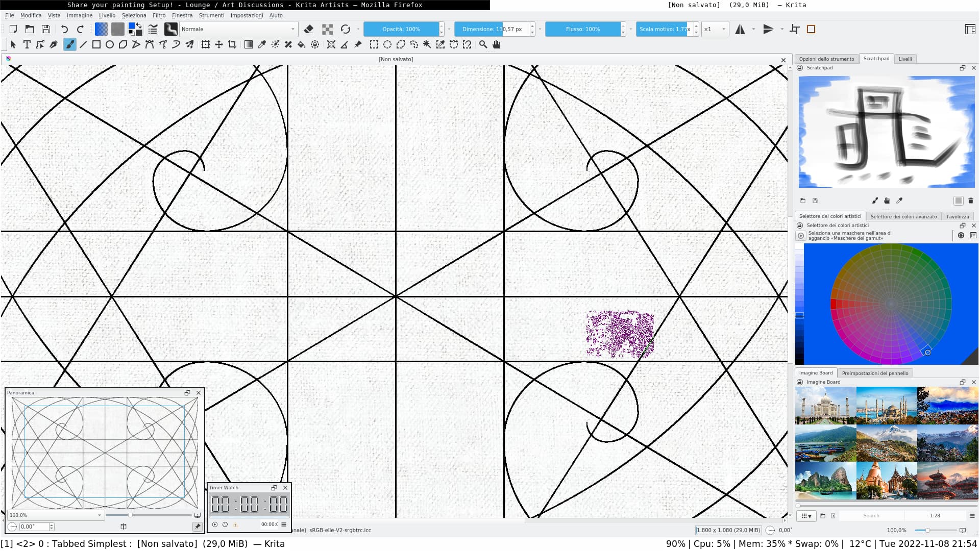Switch to the Livelli tab
This screenshot has width=980, height=551.
click(x=905, y=59)
